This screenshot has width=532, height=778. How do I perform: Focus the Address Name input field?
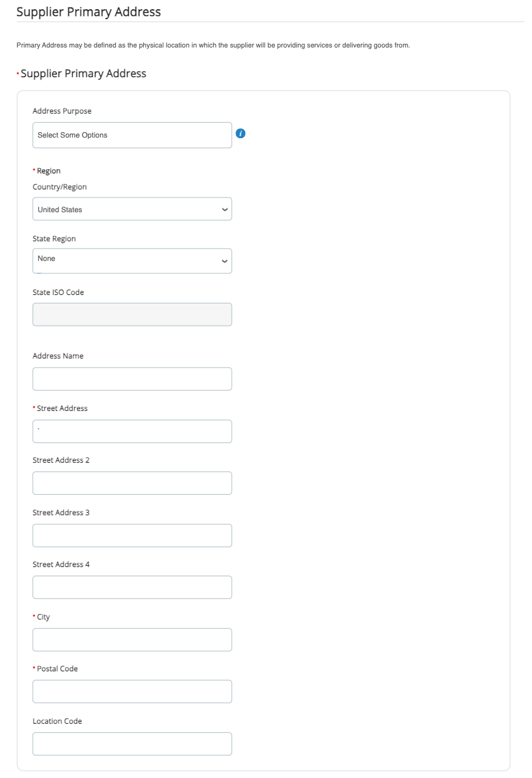[132, 379]
